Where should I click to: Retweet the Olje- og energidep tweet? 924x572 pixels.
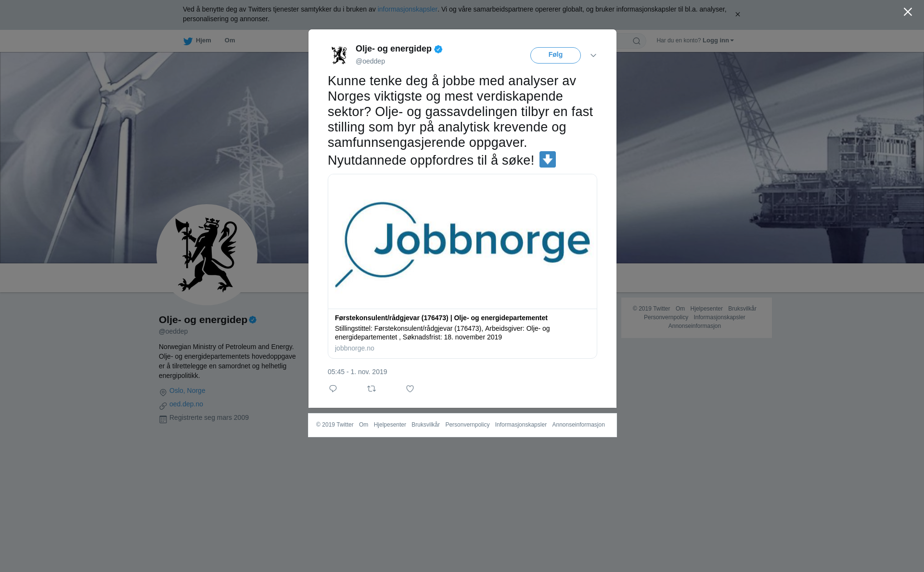point(372,389)
